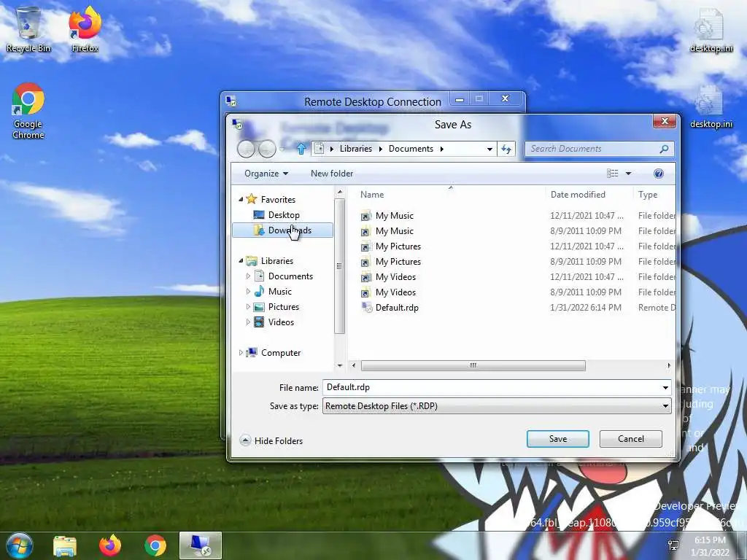Click the Help question mark icon

[659, 174]
